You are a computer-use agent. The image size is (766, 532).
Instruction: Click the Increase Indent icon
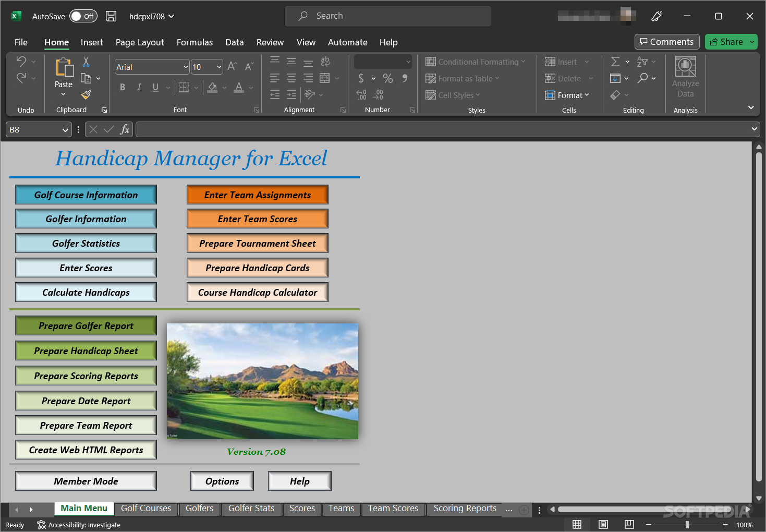[x=291, y=94]
